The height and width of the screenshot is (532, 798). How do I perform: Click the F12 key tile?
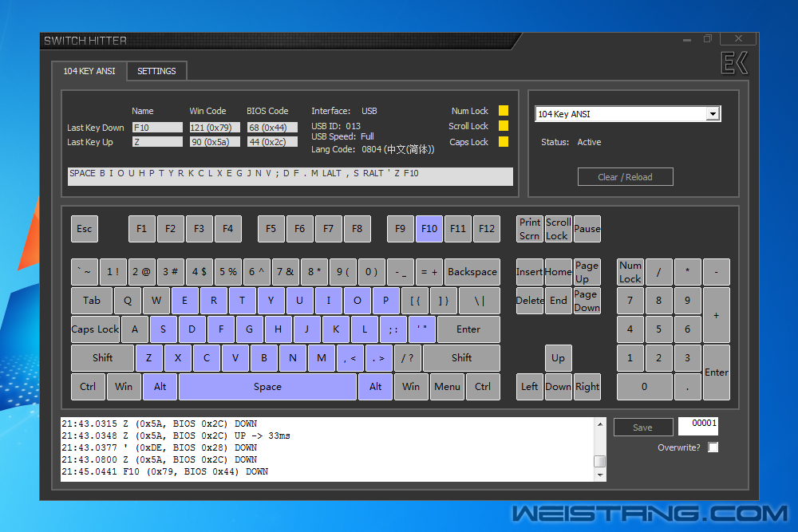(x=487, y=229)
